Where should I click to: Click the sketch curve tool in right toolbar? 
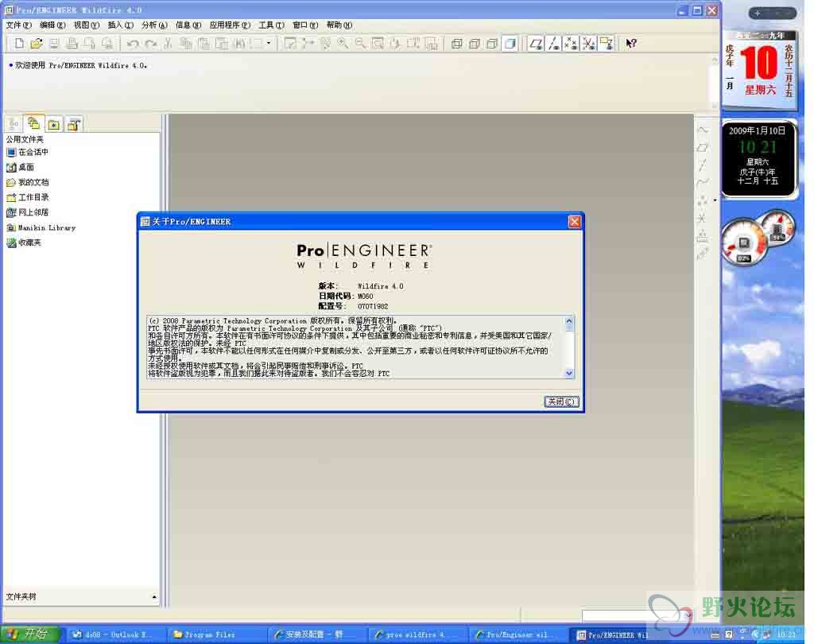(x=703, y=130)
